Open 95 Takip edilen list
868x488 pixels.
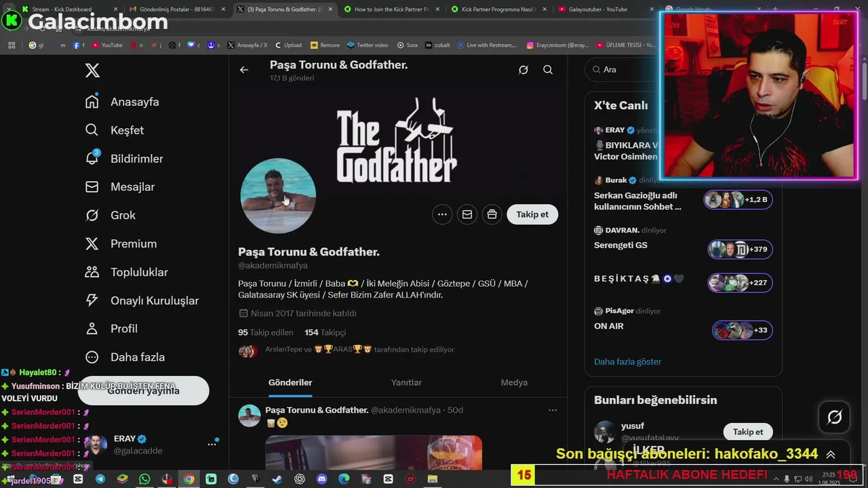pos(266,332)
